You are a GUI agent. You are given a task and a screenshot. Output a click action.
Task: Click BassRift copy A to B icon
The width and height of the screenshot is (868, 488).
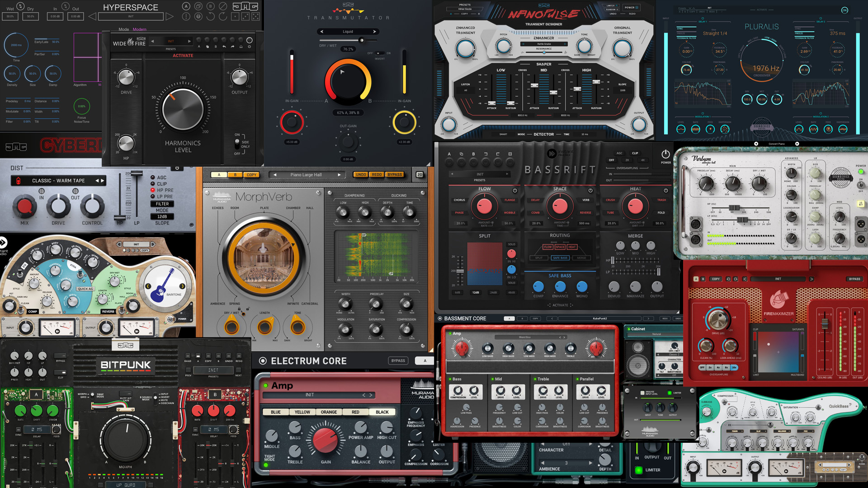461,154
